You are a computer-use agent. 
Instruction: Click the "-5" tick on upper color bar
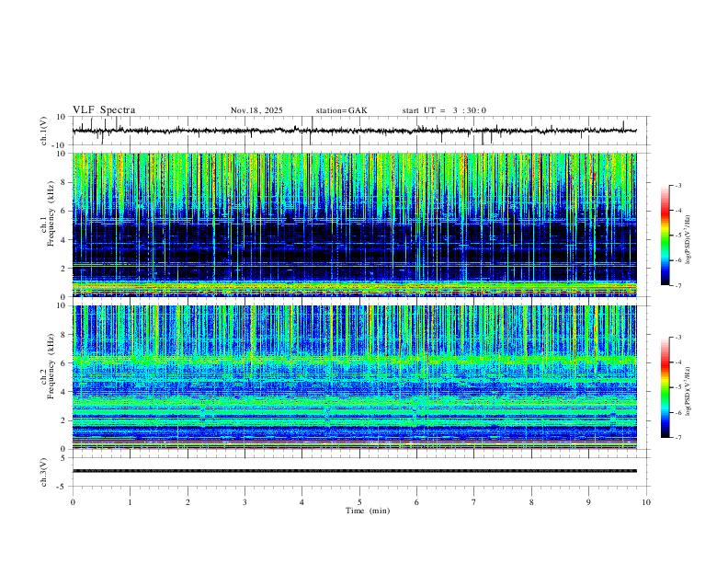pos(678,236)
